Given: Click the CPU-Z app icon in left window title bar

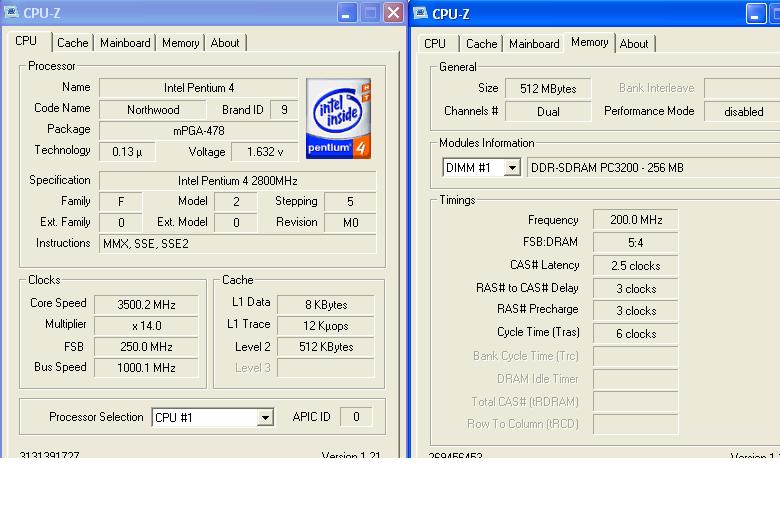Looking at the screenshot, I should click(11, 12).
